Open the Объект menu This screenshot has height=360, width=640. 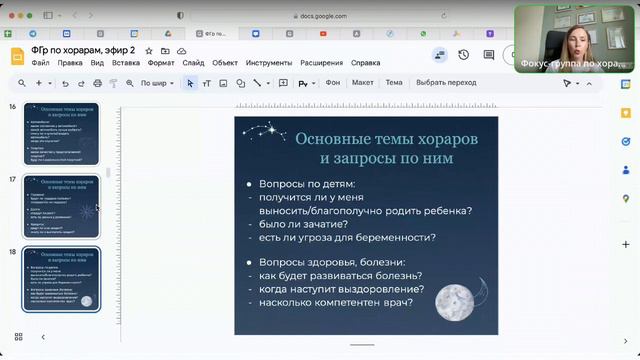pyautogui.click(x=225, y=63)
